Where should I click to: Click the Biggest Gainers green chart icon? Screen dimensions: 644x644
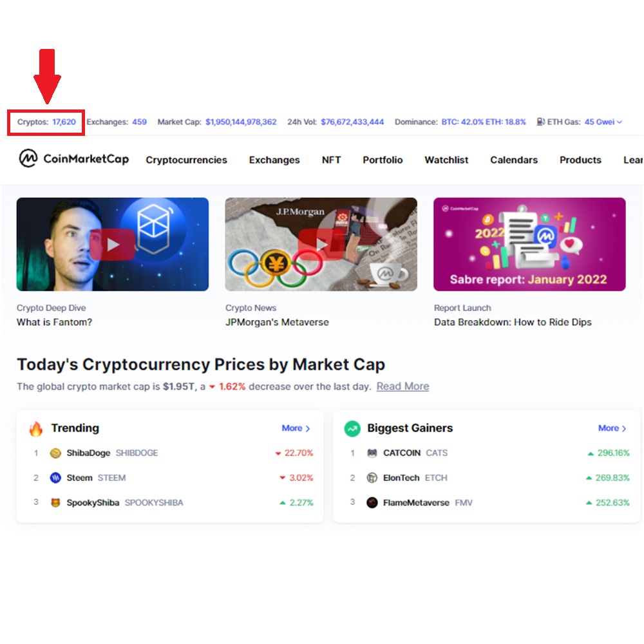click(352, 428)
